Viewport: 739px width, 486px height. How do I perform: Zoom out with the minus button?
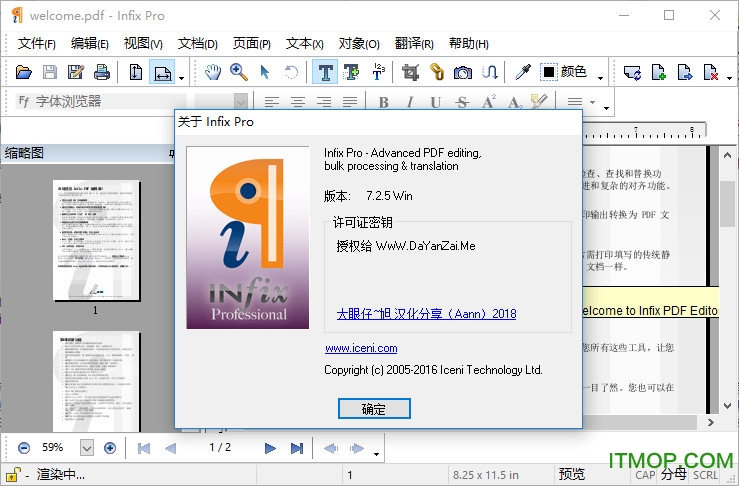point(24,448)
